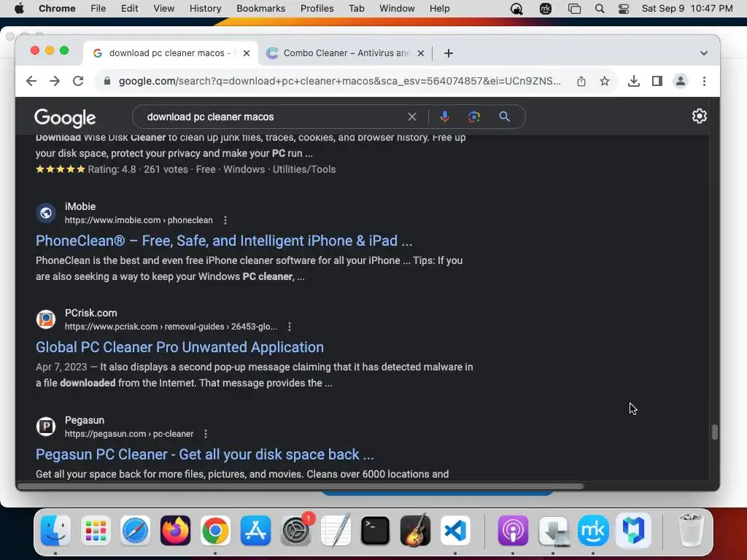Open Visual Studio Code from the Dock
This screenshot has height=560, width=747.
tap(455, 530)
